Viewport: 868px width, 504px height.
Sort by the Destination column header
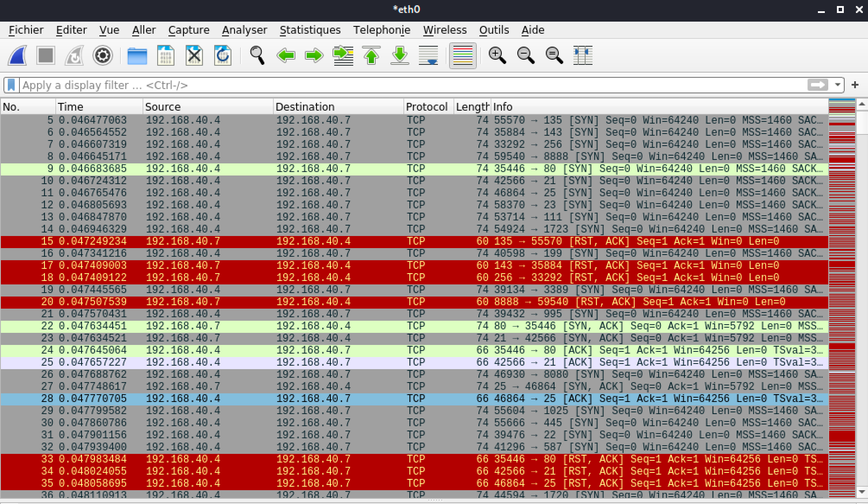[x=339, y=107]
